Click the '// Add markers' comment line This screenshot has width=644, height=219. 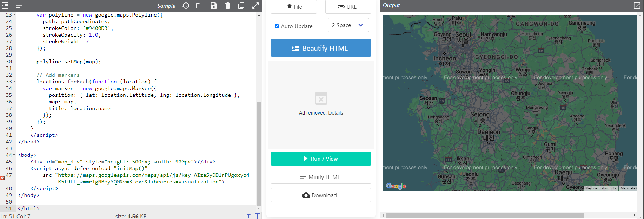58,75
